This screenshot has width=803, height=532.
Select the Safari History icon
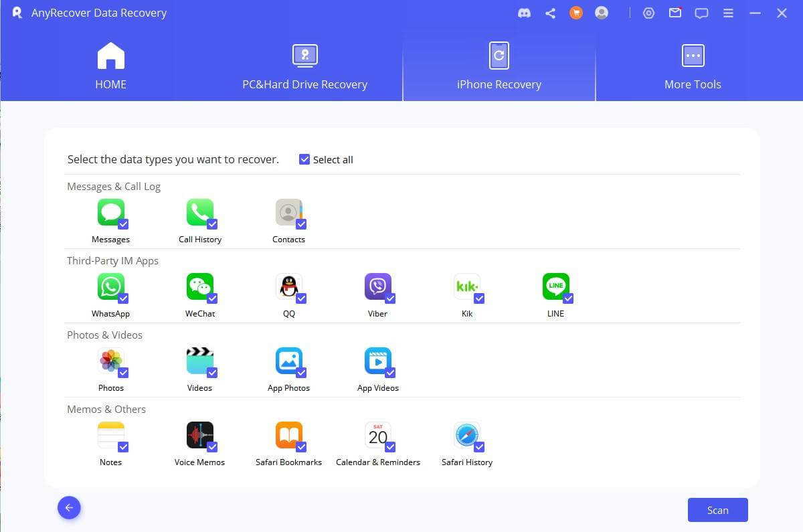467,435
